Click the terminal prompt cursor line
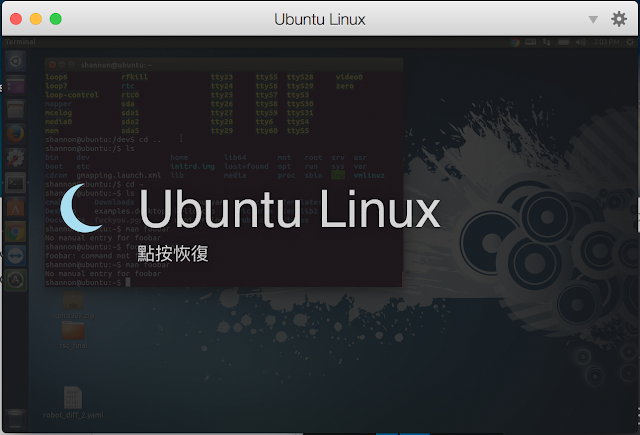The height and width of the screenshot is (435, 640). (88, 282)
